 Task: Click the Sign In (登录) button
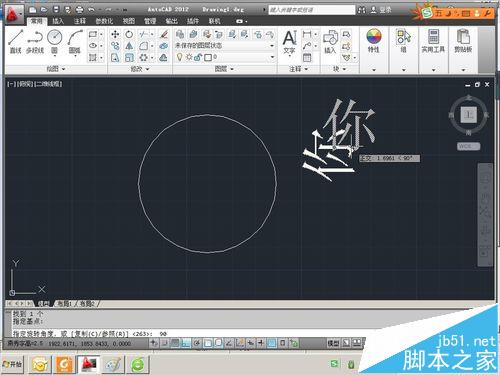click(x=382, y=10)
